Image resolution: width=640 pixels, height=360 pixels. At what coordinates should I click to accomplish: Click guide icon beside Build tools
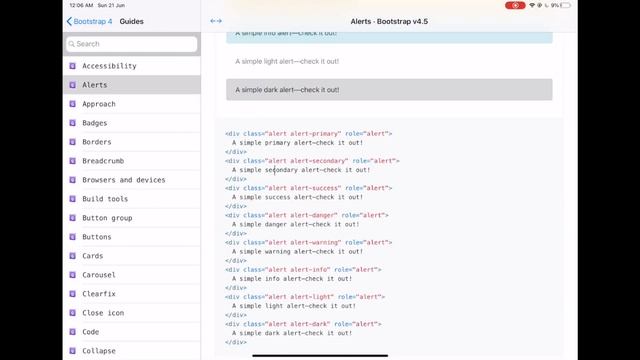tap(73, 199)
